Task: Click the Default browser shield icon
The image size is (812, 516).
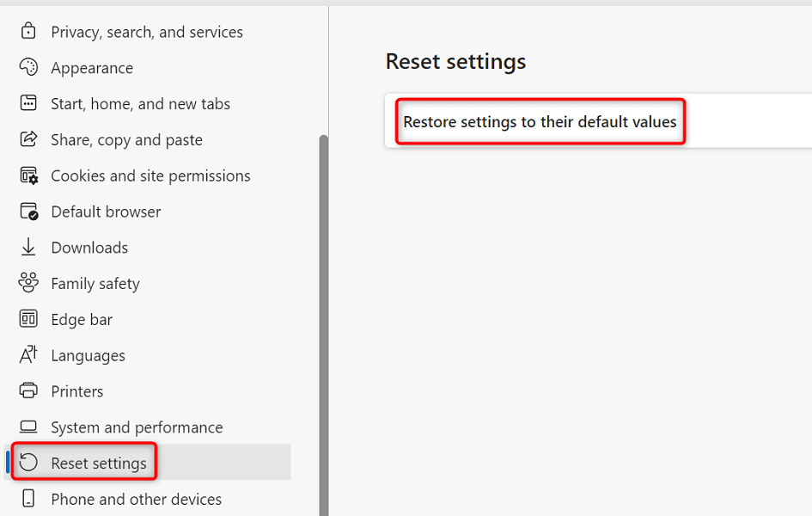Action: pyautogui.click(x=29, y=211)
